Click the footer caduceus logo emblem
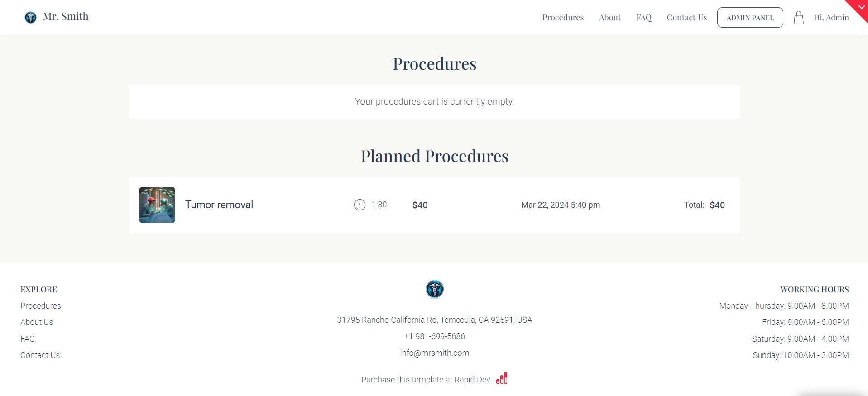The image size is (868, 396). (435, 289)
